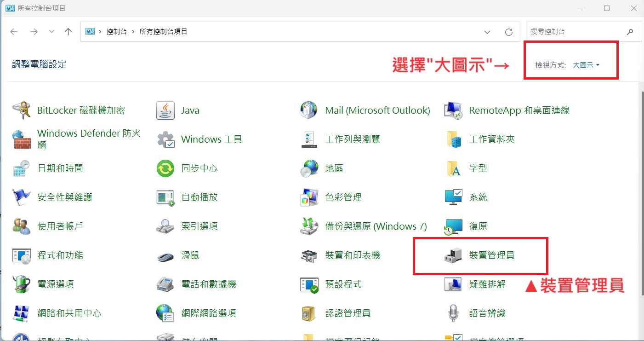Click the RemoteApp 和桌面連線 icon
The height and width of the screenshot is (341, 644).
pyautogui.click(x=453, y=110)
